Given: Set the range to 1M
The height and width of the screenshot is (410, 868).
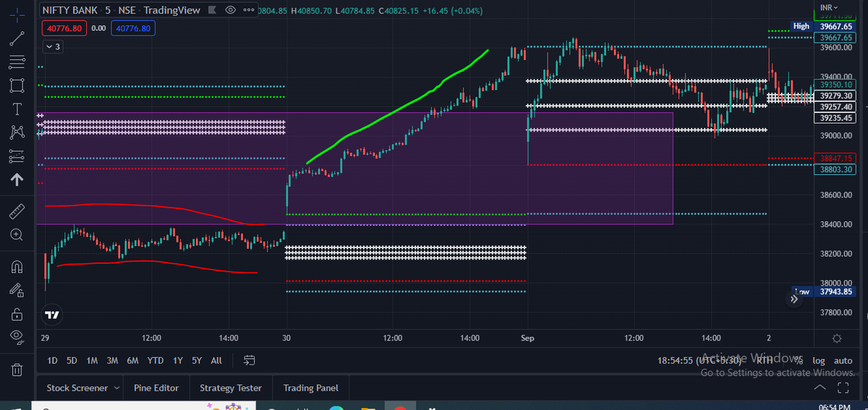Looking at the screenshot, I should tap(92, 360).
